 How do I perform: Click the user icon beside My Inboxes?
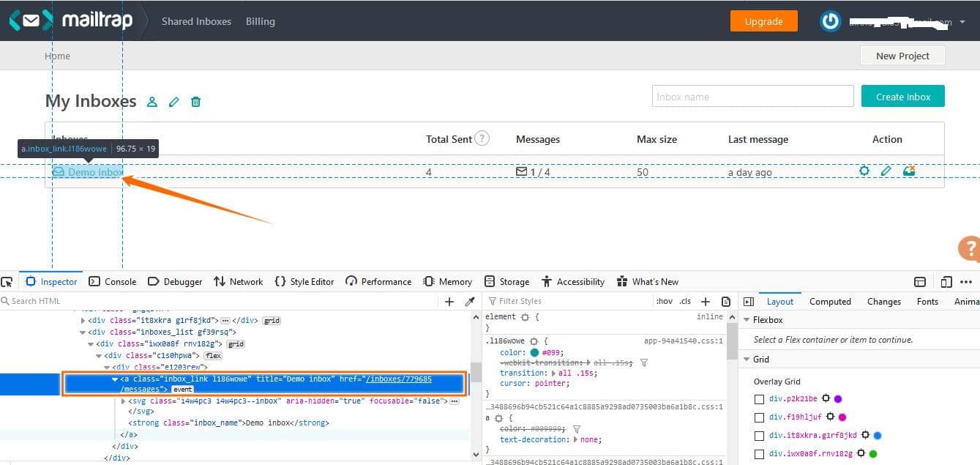pyautogui.click(x=152, y=102)
